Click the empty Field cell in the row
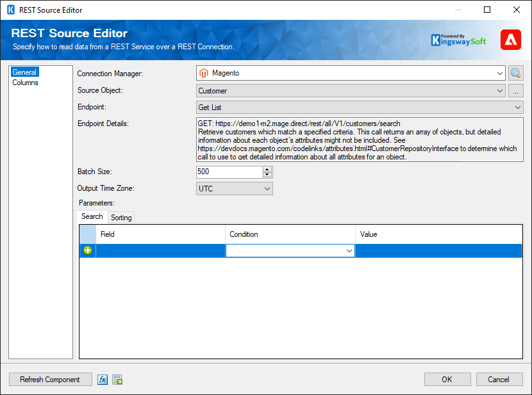Screen dimensions: 532x395 click(160, 251)
